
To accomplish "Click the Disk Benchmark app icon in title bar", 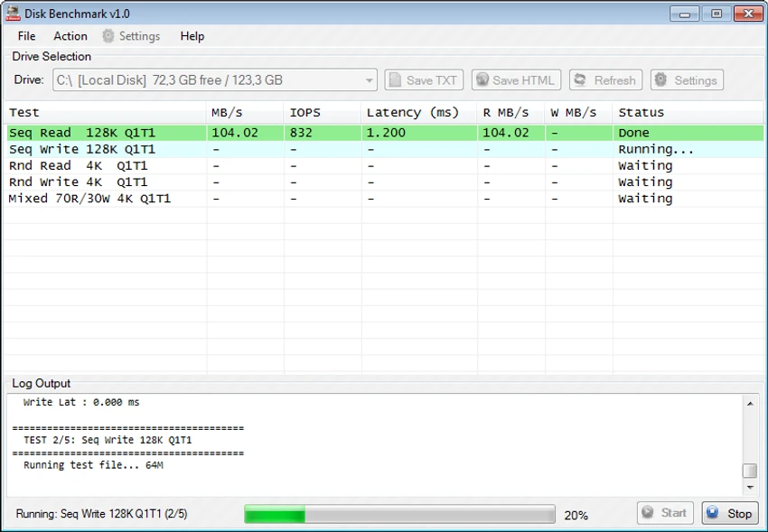I will click(x=13, y=14).
